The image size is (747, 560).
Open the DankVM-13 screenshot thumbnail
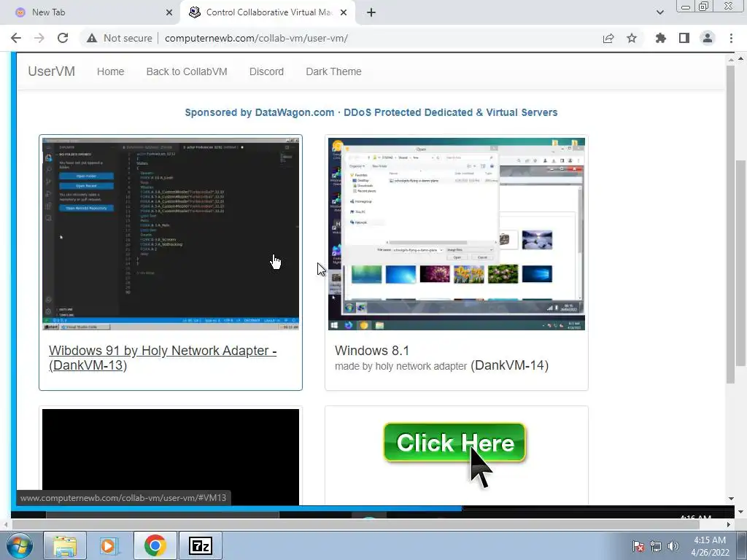pos(171,234)
